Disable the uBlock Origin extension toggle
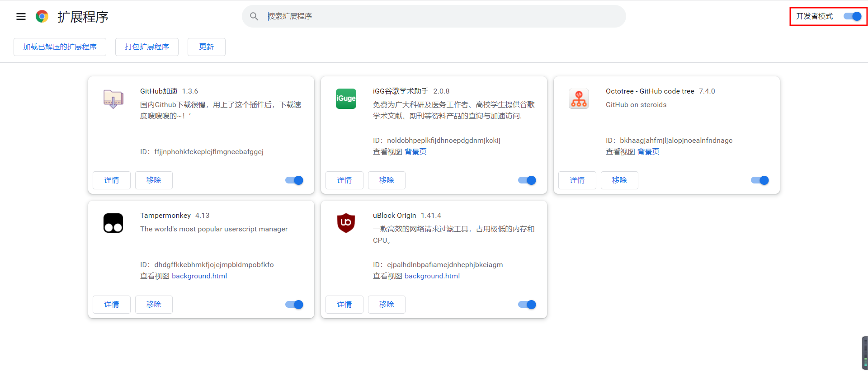868x376 pixels. tap(527, 305)
